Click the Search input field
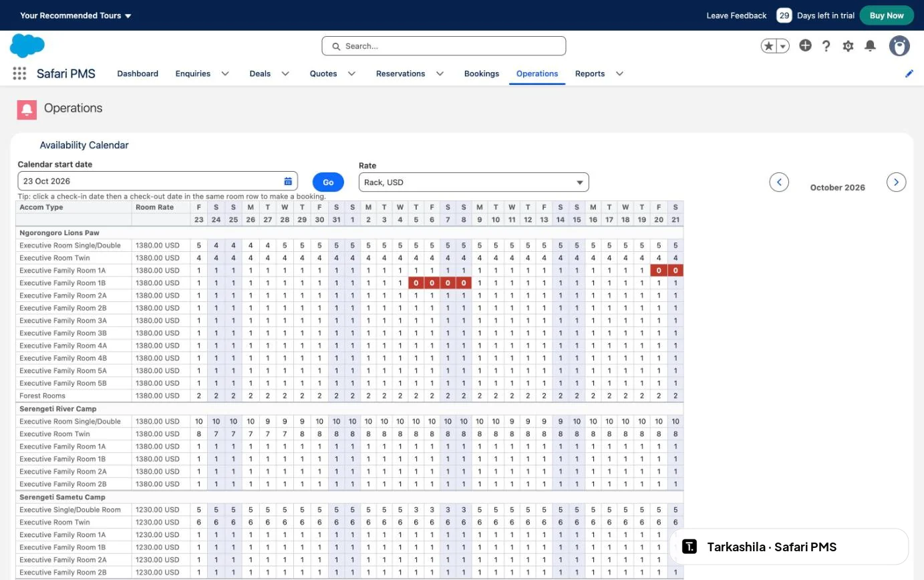Viewport: 924px width, 580px height. pos(444,46)
